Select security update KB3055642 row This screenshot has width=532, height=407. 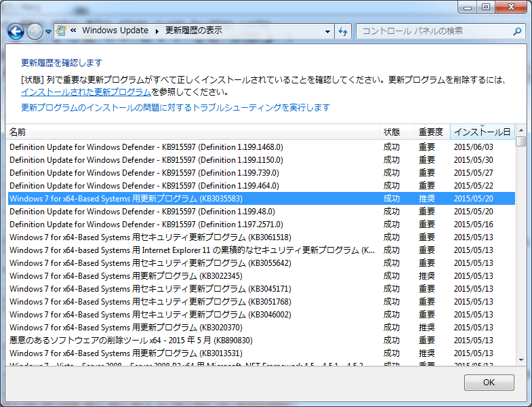point(262,263)
